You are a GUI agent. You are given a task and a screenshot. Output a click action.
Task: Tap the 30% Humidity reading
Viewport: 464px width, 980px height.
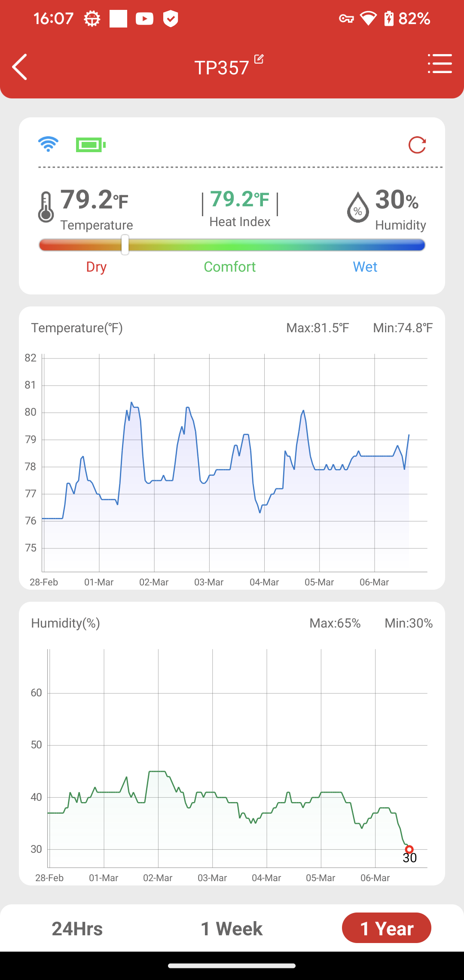point(397,200)
